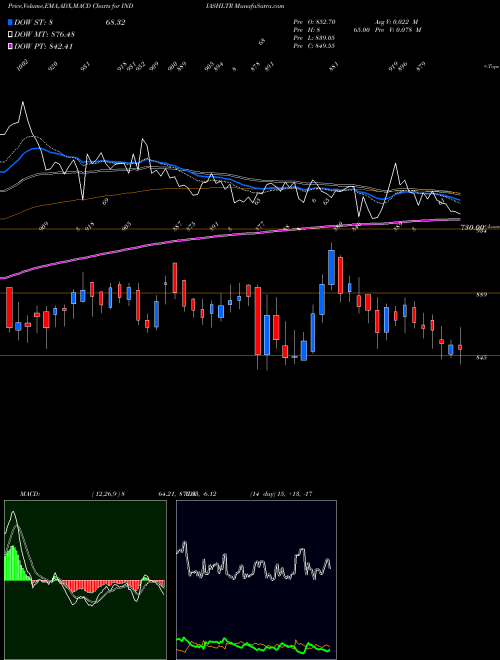Select the 'DOW MT: 876.48' legend label

tap(44, 35)
